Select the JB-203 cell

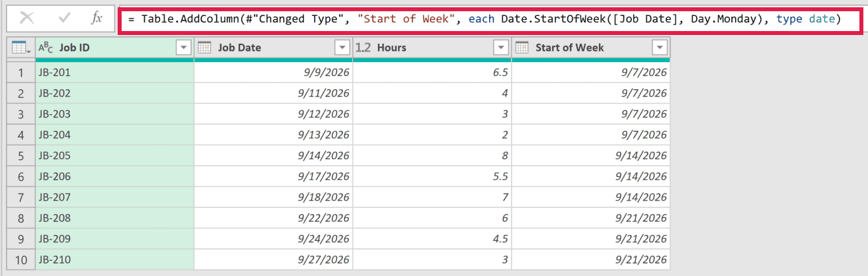[x=114, y=114]
